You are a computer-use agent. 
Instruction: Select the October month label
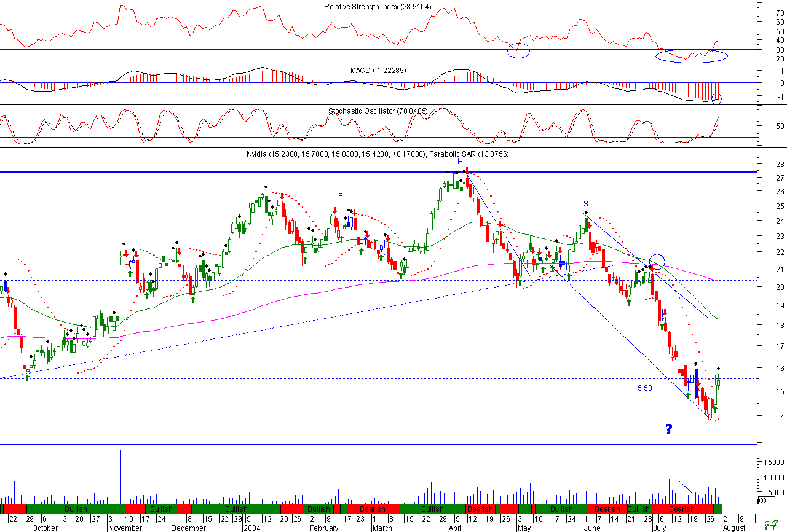click(45, 528)
